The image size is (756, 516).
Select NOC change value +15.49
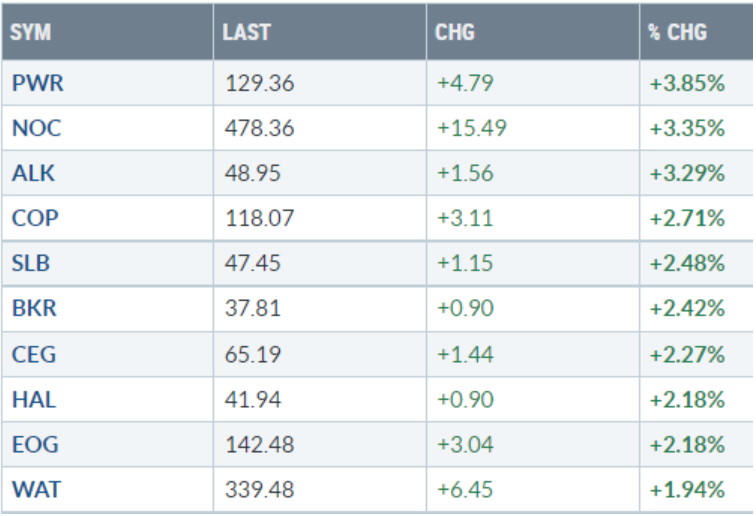coord(472,128)
